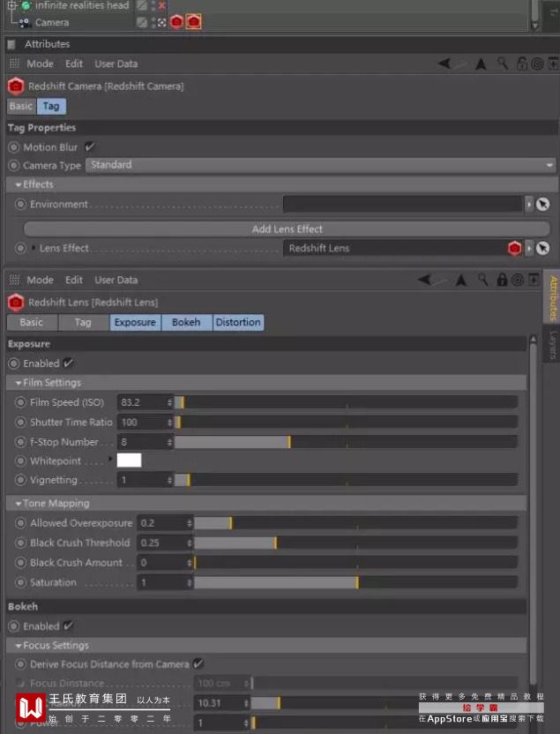Open Mode menu in upper Attributes
Image resolution: width=560 pixels, height=734 pixels.
(40, 64)
